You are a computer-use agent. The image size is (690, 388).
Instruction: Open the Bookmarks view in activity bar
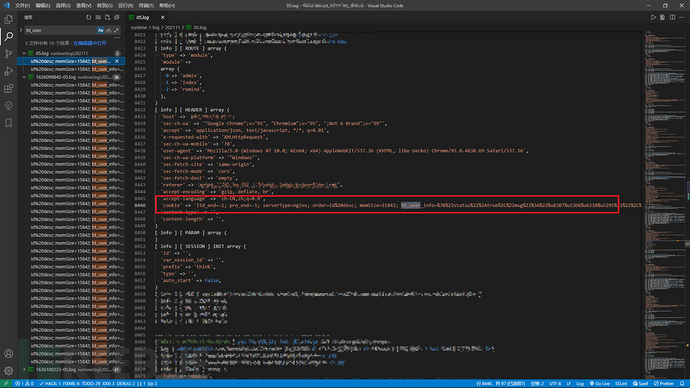pyautogui.click(x=8, y=123)
